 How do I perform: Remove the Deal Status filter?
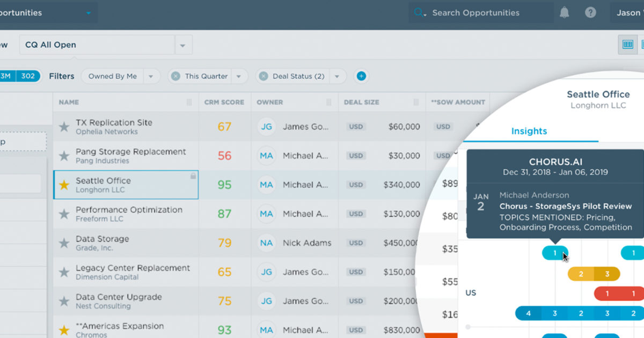[x=263, y=76]
